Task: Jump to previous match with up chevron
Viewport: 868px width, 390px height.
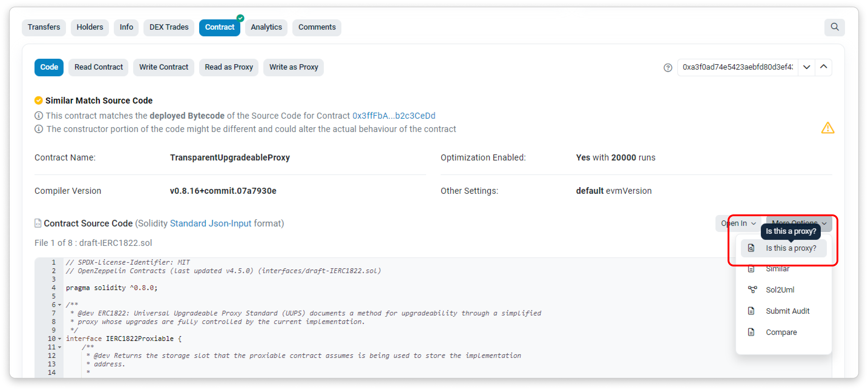Action: [x=823, y=67]
